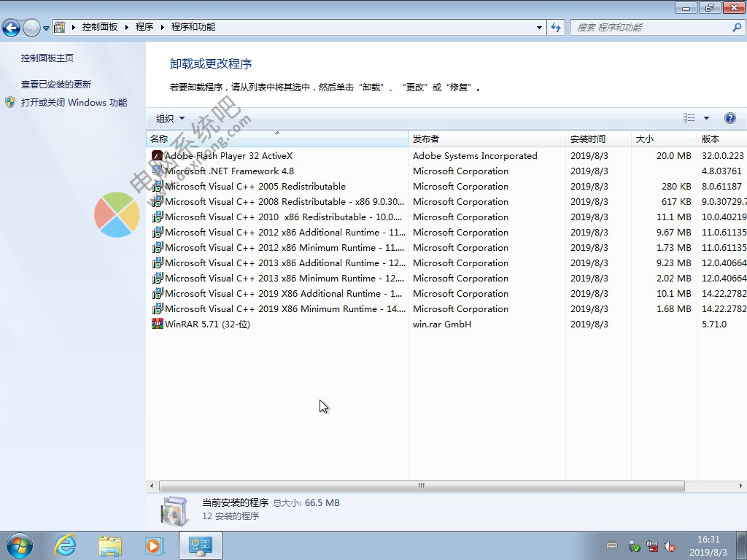The height and width of the screenshot is (560, 747).
Task: Sort by 安装时间 column header
Action: pos(598,139)
